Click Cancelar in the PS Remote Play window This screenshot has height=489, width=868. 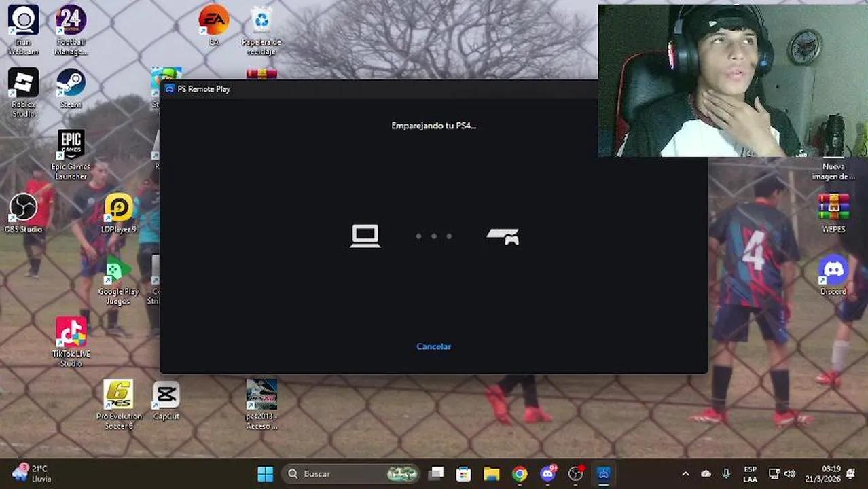pyautogui.click(x=433, y=346)
